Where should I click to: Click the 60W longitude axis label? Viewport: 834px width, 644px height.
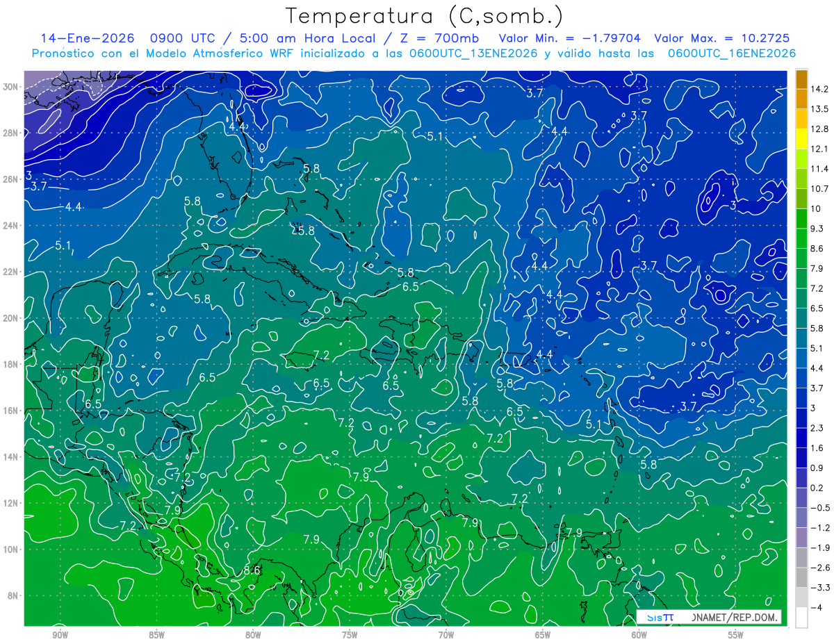click(639, 635)
